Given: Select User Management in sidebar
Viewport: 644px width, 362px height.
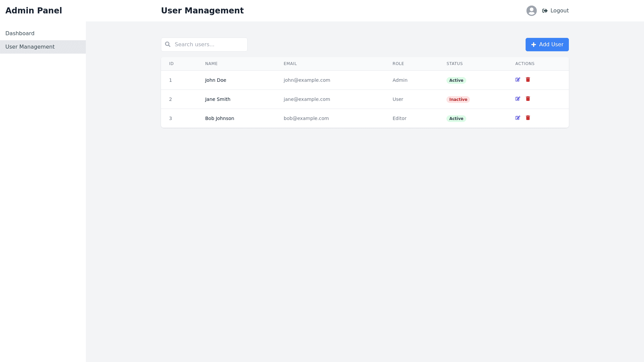Looking at the screenshot, I should pyautogui.click(x=30, y=47).
